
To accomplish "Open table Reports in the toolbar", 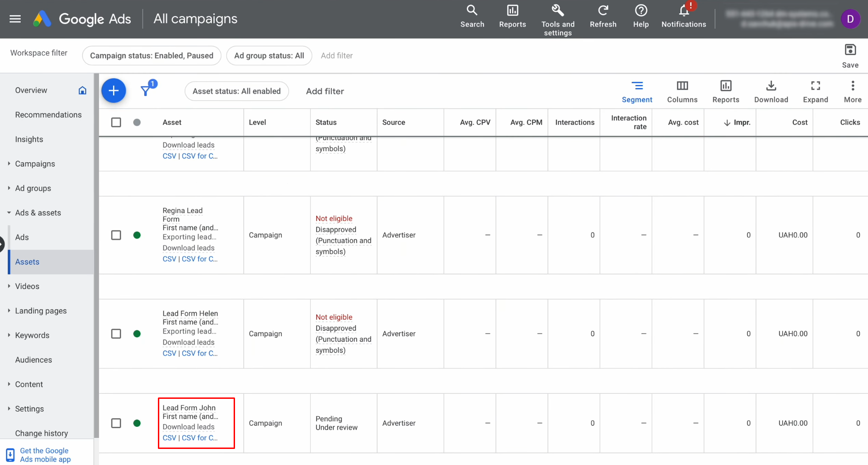I will [x=726, y=92].
